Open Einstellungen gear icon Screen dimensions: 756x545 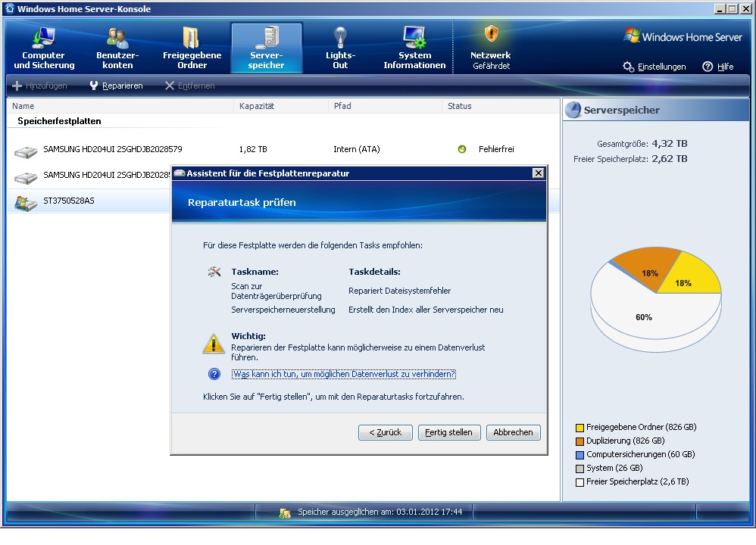tap(629, 67)
